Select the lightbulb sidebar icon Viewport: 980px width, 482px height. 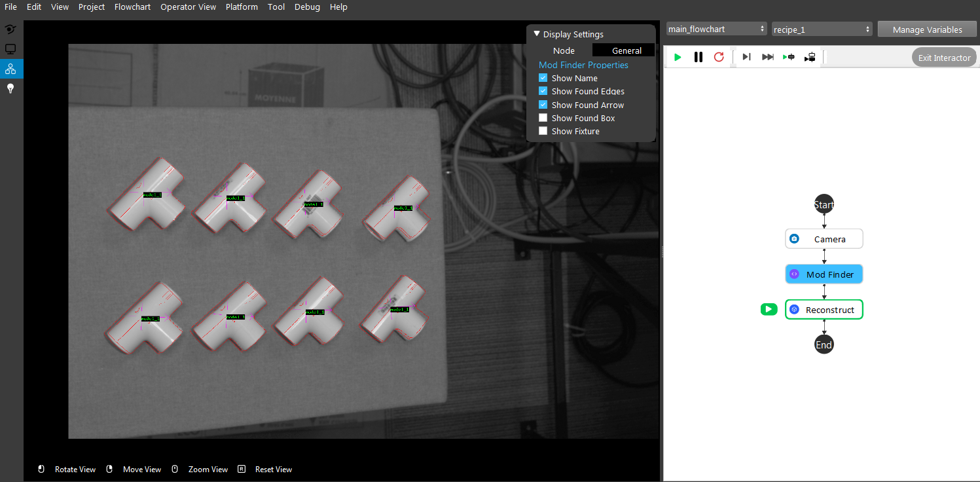pos(10,88)
